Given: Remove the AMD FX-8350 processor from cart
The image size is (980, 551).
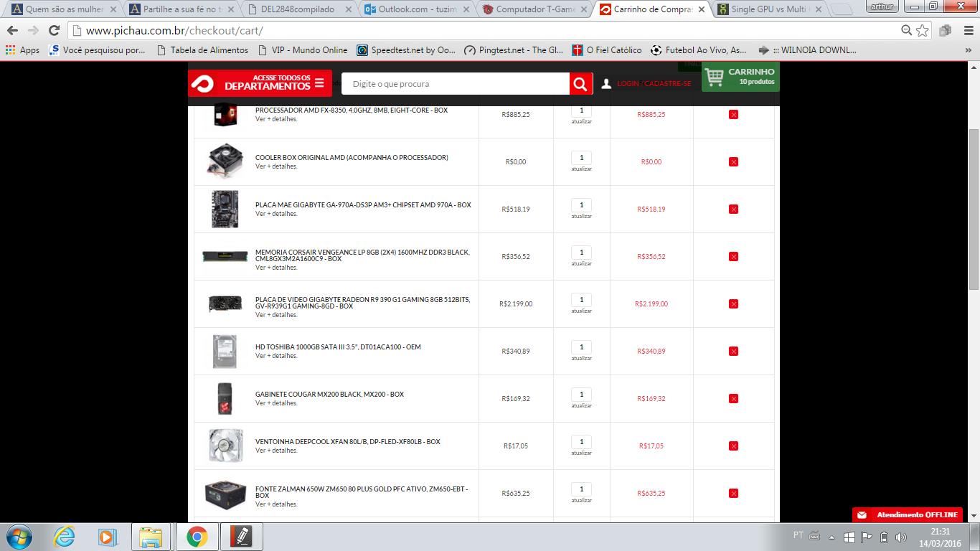Looking at the screenshot, I should click(733, 115).
